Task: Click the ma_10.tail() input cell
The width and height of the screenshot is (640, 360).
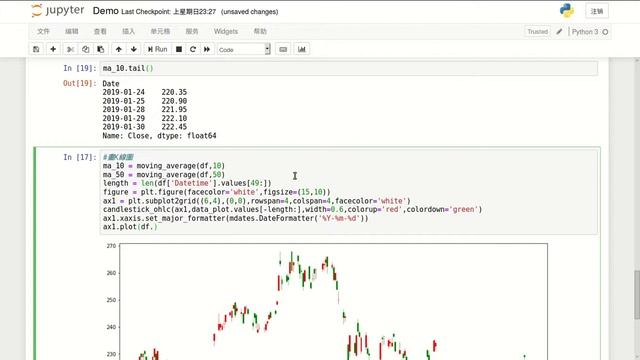Action: (x=349, y=68)
